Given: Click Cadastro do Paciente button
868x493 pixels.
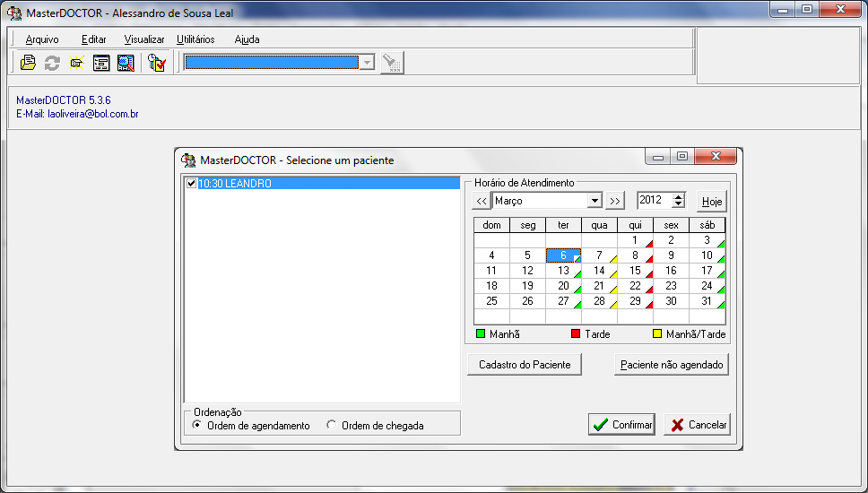Looking at the screenshot, I should tap(525, 365).
